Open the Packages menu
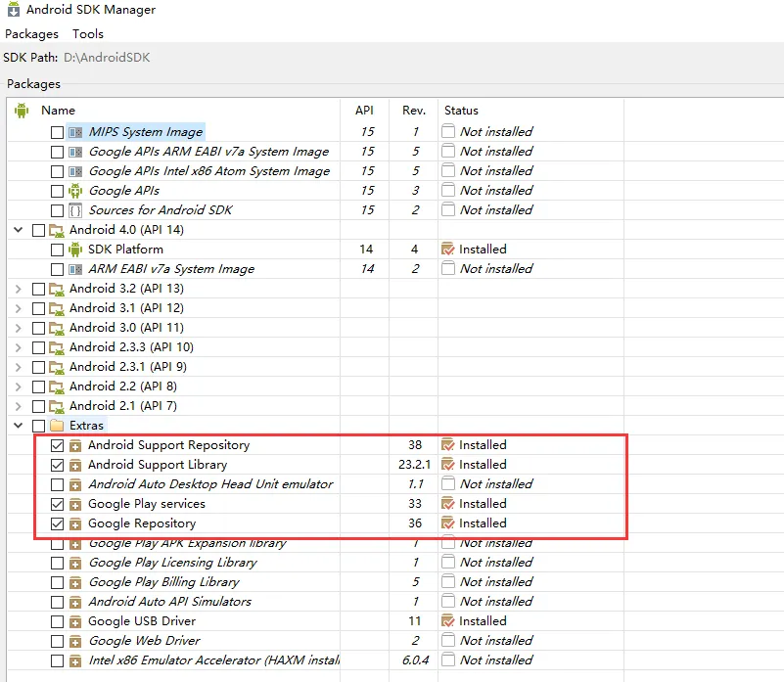The image size is (784, 682). (31, 34)
